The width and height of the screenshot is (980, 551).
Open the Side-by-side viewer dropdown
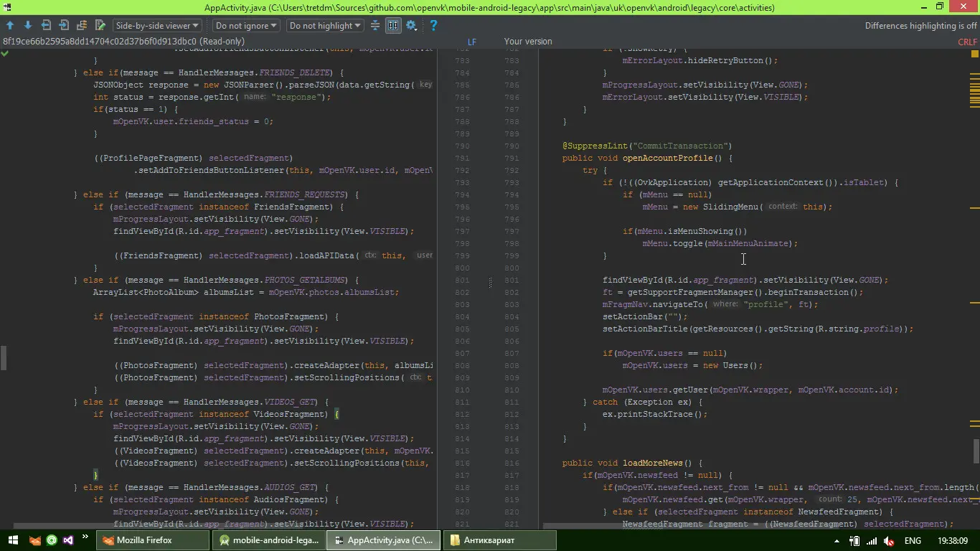(156, 25)
